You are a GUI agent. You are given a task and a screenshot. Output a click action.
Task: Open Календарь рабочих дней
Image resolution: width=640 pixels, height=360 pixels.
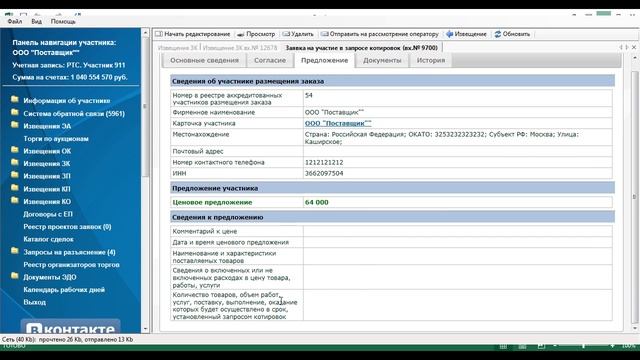click(x=64, y=290)
